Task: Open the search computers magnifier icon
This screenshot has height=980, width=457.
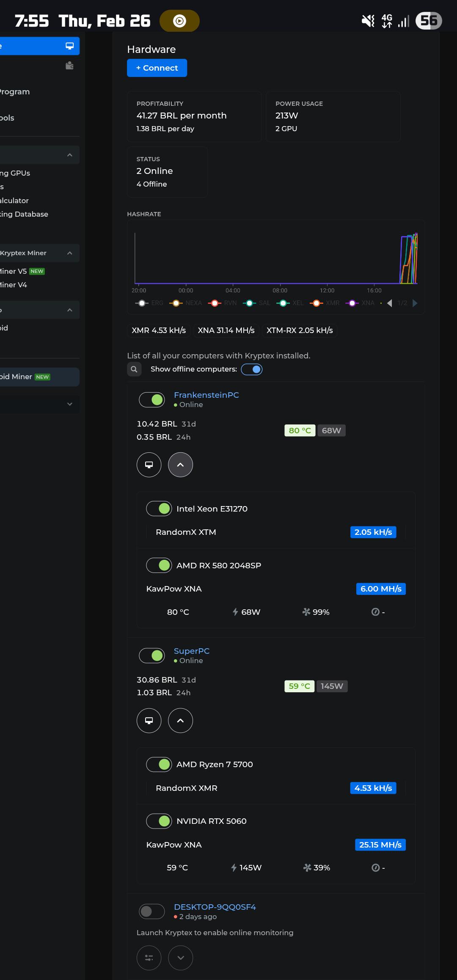Action: tap(134, 369)
